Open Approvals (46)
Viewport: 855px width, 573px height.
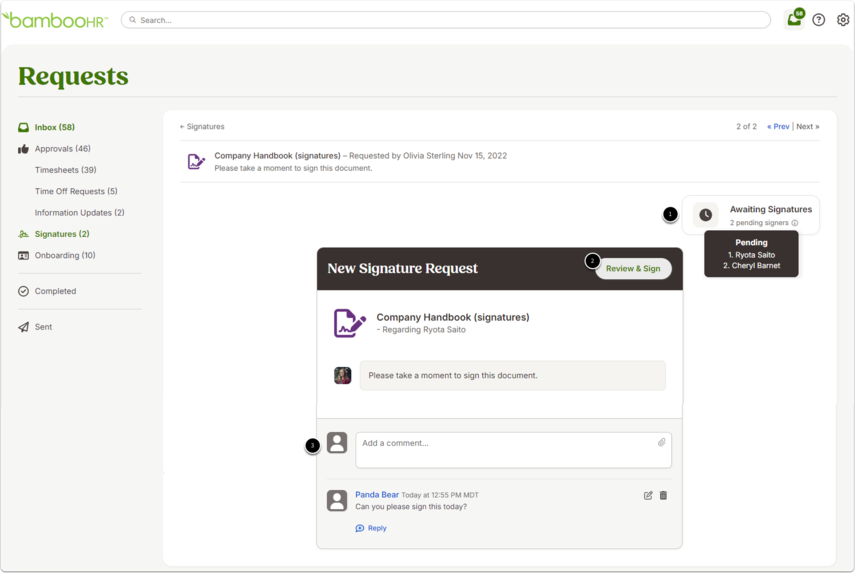(x=63, y=149)
